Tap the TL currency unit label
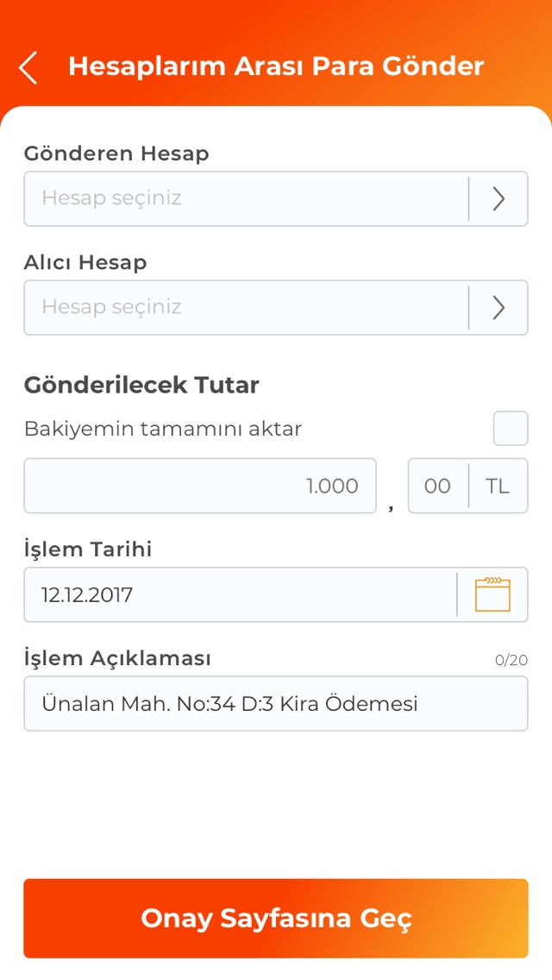 pyautogui.click(x=498, y=486)
